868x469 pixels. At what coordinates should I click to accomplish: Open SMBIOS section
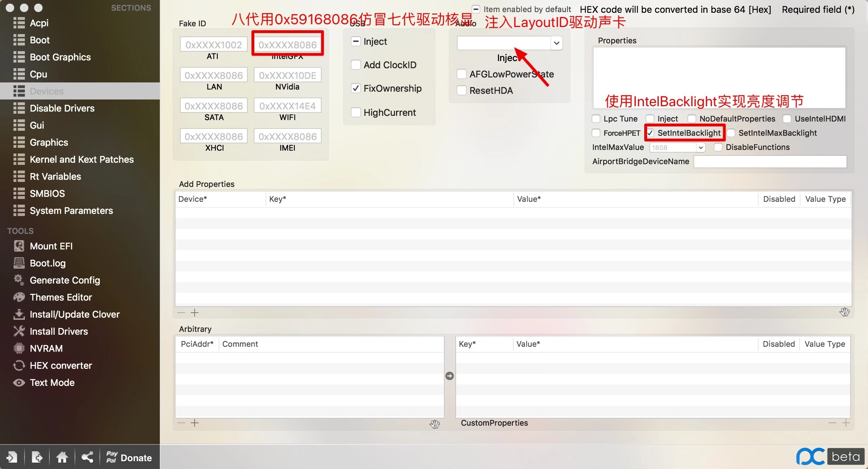click(x=47, y=193)
